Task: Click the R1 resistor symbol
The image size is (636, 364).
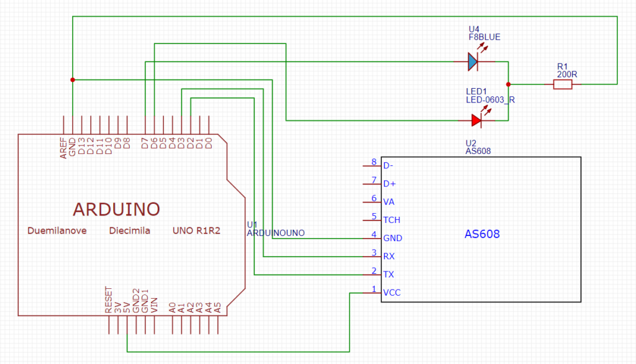Action: pyautogui.click(x=563, y=84)
